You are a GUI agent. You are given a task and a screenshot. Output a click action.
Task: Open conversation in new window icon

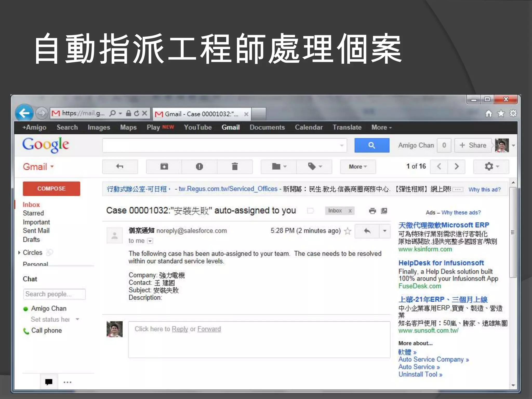[384, 211]
